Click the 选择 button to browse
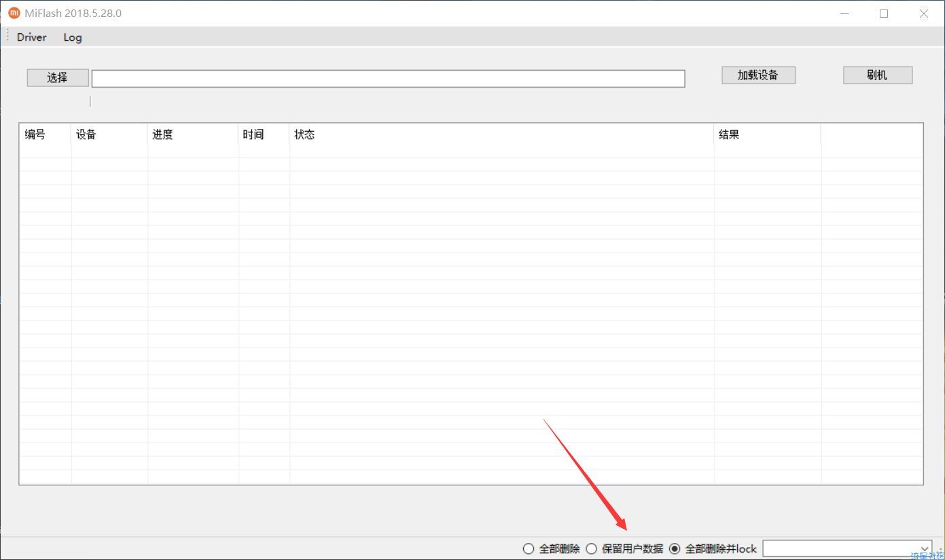 click(x=58, y=77)
